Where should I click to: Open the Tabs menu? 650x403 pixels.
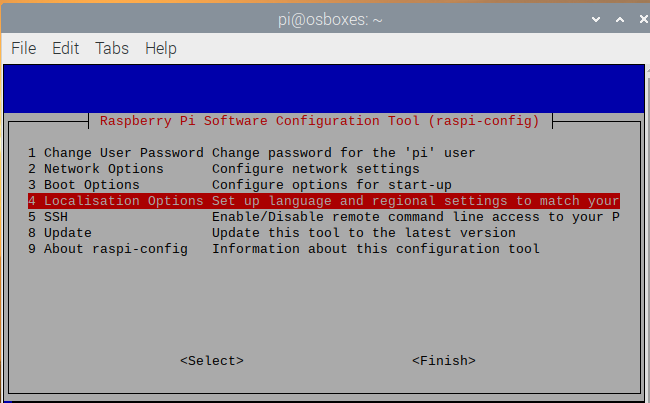112,49
